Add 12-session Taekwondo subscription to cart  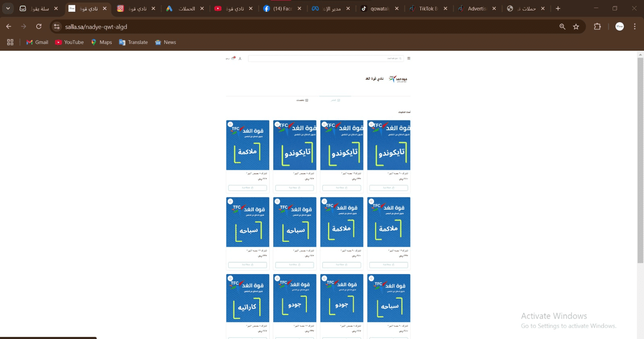point(341,187)
